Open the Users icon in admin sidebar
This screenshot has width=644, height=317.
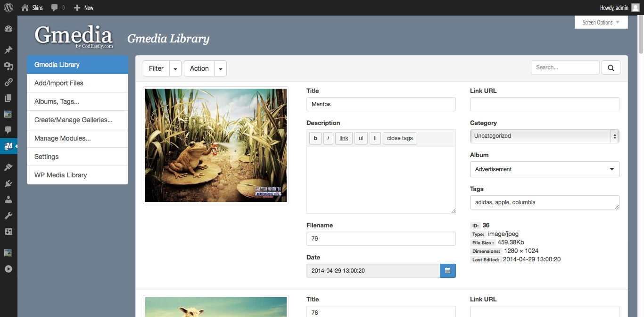[8, 200]
